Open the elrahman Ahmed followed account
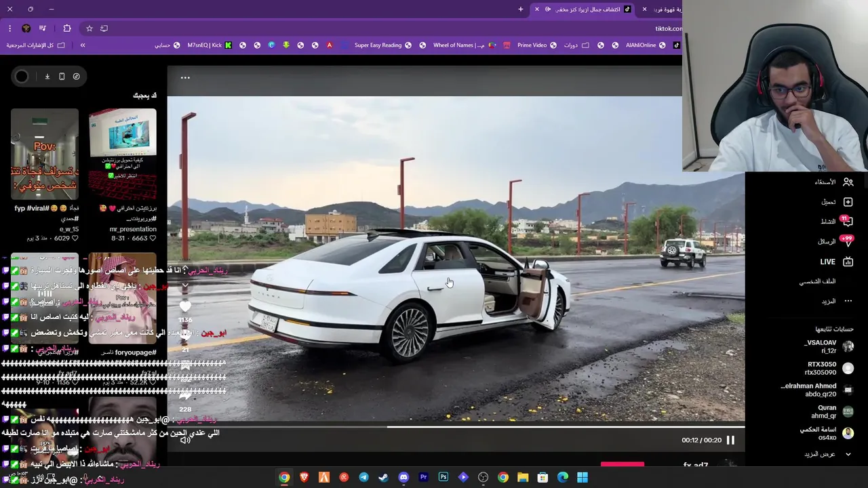The width and height of the screenshot is (868, 488). coord(816,390)
